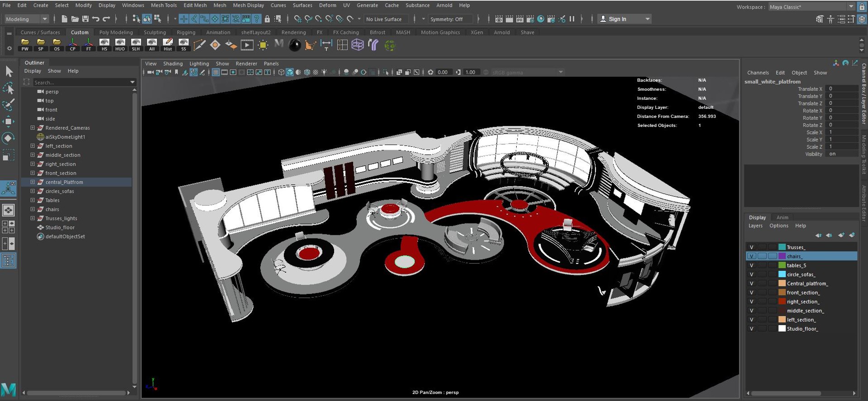Expand the Trusses_lights outliner node

(x=33, y=218)
